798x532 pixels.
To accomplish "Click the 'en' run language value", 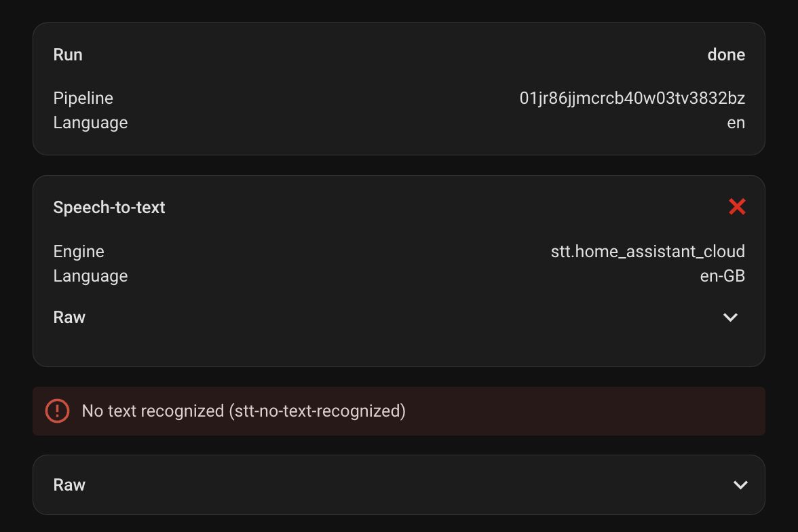I will (x=736, y=123).
